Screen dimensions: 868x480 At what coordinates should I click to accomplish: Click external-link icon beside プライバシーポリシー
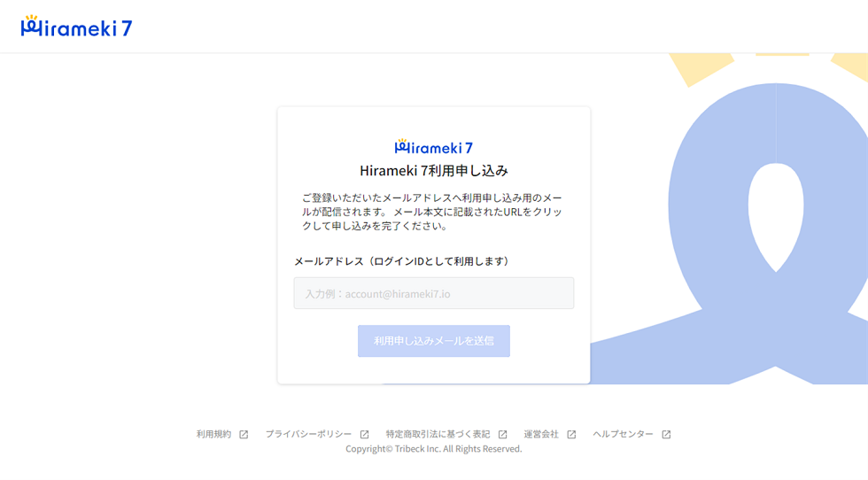click(x=364, y=435)
